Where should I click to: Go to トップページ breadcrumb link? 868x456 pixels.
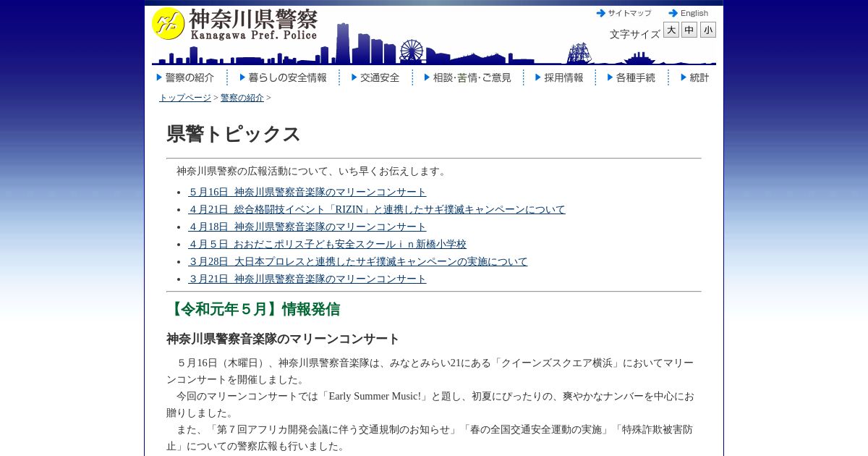coord(185,98)
